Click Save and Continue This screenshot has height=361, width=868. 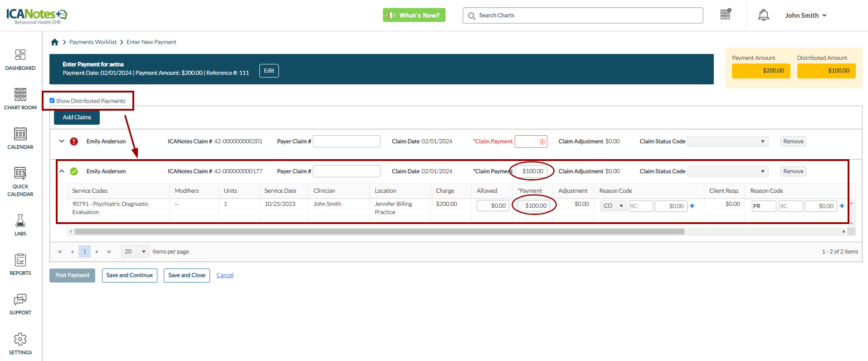click(129, 275)
